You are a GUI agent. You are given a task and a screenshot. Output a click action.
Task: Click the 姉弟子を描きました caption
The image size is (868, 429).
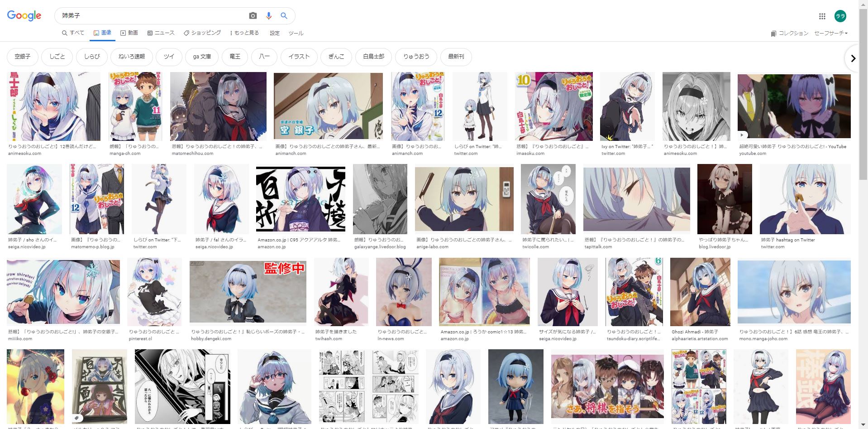click(336, 332)
